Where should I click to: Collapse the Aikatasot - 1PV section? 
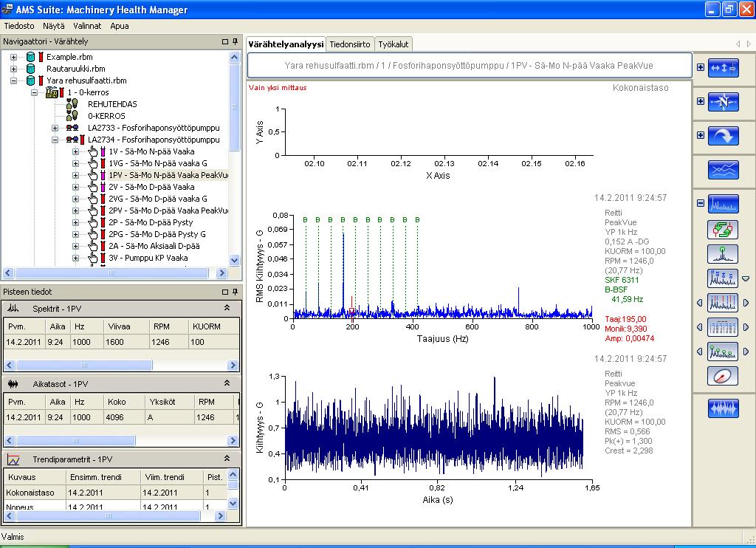227,383
